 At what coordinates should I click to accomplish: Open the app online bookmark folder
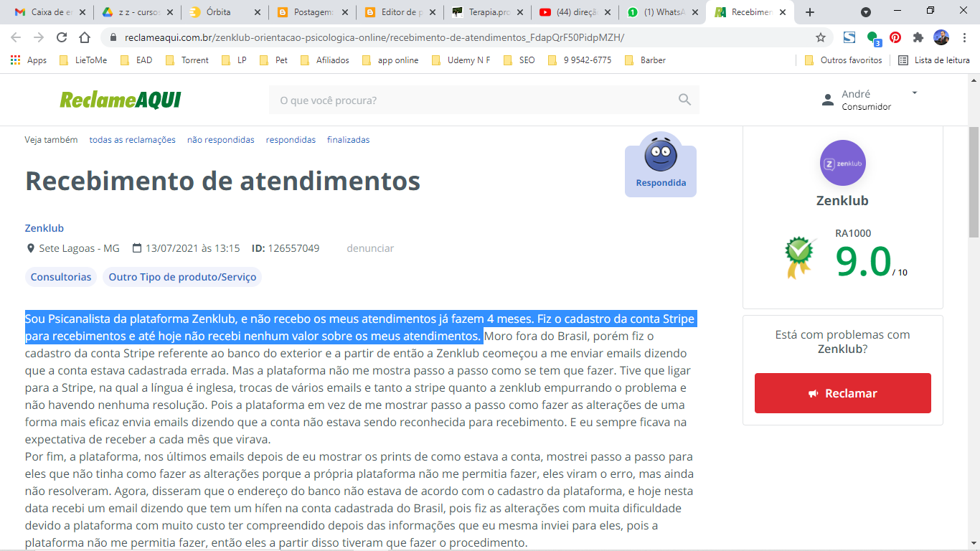click(x=391, y=60)
